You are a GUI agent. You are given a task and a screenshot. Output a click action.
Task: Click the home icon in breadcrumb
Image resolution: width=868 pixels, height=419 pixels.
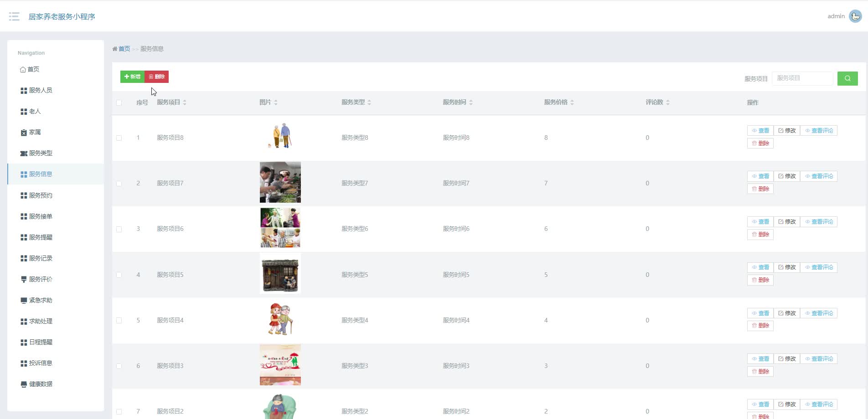115,49
